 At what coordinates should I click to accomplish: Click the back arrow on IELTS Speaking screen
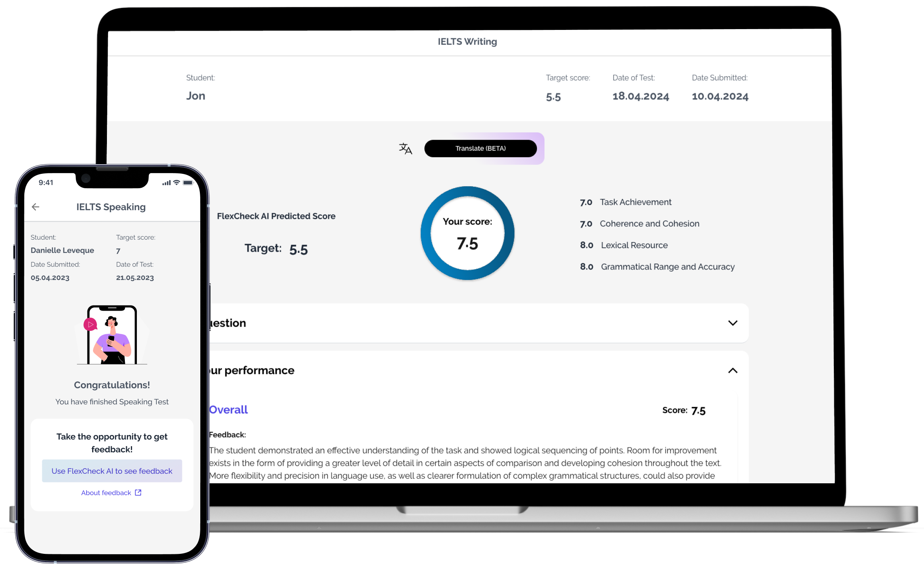pyautogui.click(x=36, y=207)
